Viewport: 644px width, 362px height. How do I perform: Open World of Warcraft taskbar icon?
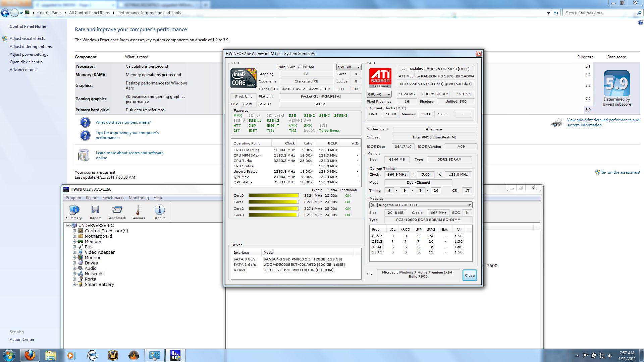pyautogui.click(x=113, y=355)
